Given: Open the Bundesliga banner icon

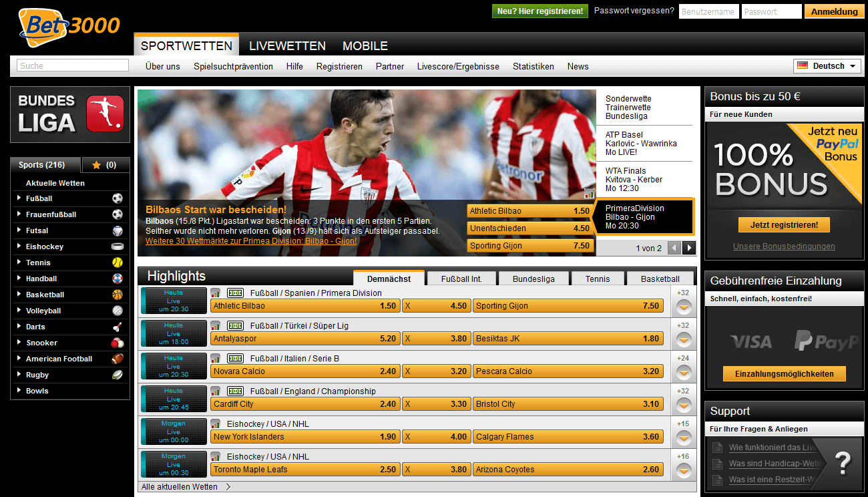Looking at the screenshot, I should coord(105,114).
